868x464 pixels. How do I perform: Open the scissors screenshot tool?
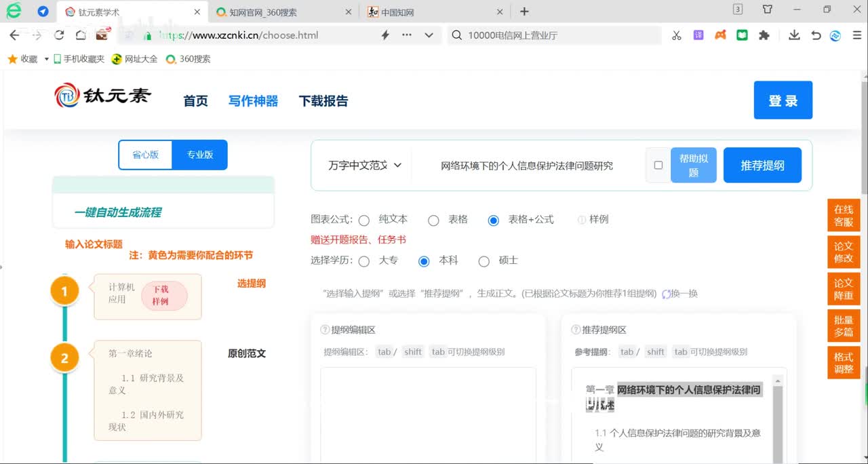(676, 35)
